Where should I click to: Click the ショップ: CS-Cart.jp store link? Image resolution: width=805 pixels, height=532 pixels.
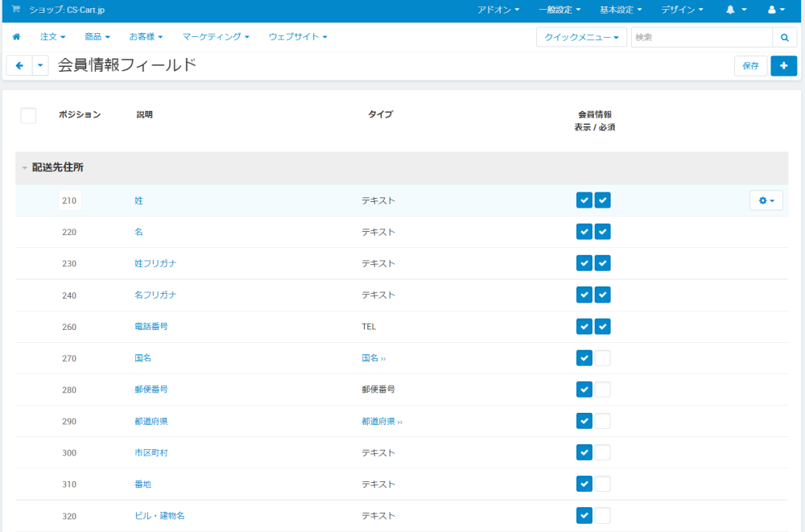point(66,10)
